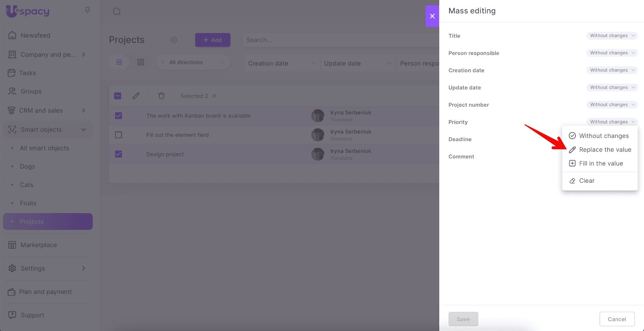Open Title 'Without changes' dropdown
Screen dimensions: 644x331
click(612, 36)
